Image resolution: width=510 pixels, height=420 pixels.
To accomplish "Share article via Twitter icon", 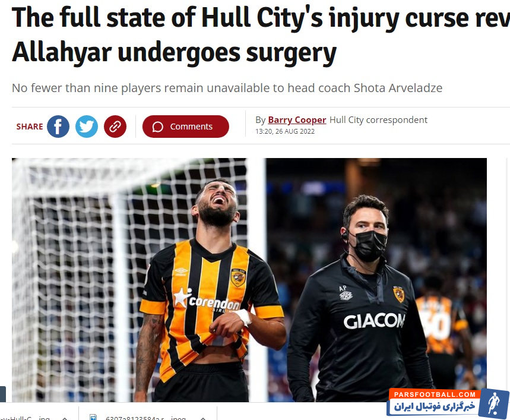I will click(x=87, y=127).
